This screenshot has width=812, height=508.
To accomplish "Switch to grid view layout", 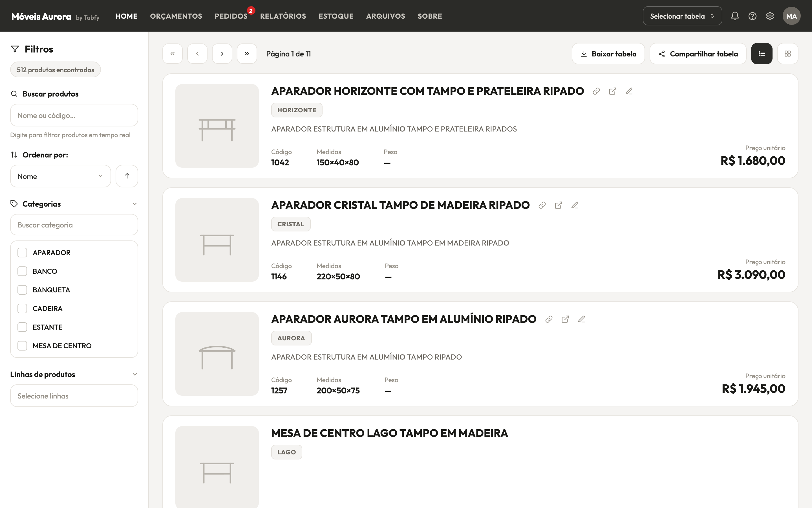I will coord(787,53).
